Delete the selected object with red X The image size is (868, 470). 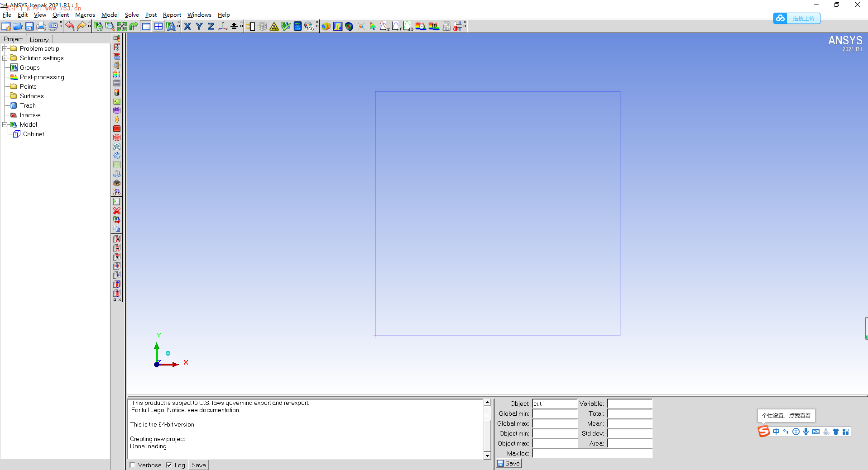[117, 211]
